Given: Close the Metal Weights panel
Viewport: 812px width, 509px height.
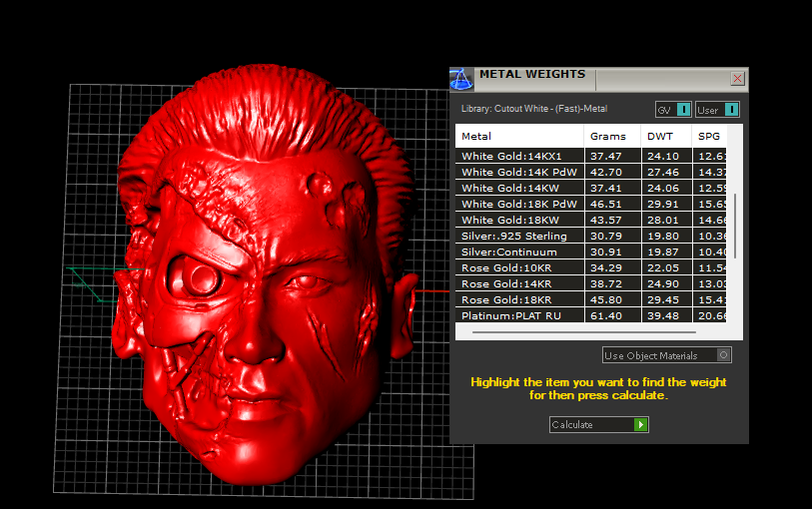Looking at the screenshot, I should (x=737, y=79).
